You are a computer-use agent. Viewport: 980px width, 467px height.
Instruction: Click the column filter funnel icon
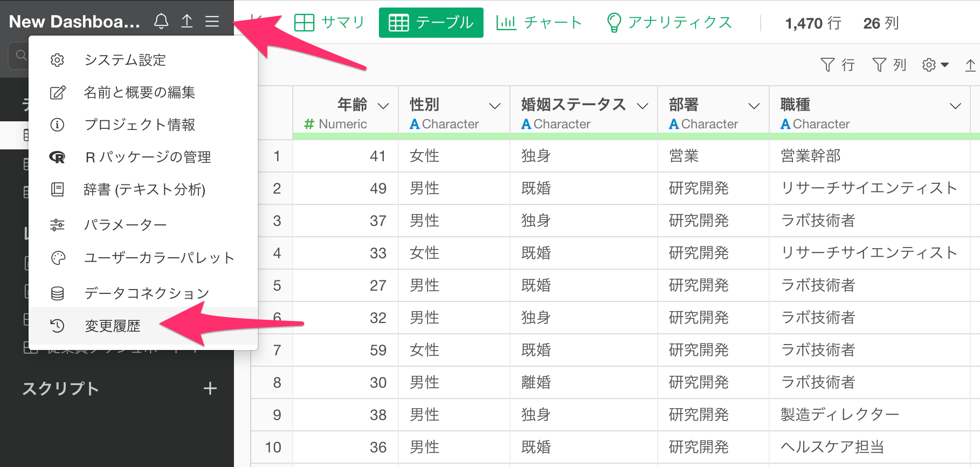click(x=879, y=65)
